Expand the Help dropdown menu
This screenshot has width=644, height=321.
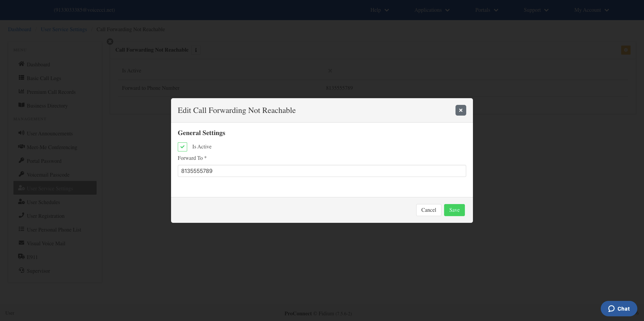(379, 10)
